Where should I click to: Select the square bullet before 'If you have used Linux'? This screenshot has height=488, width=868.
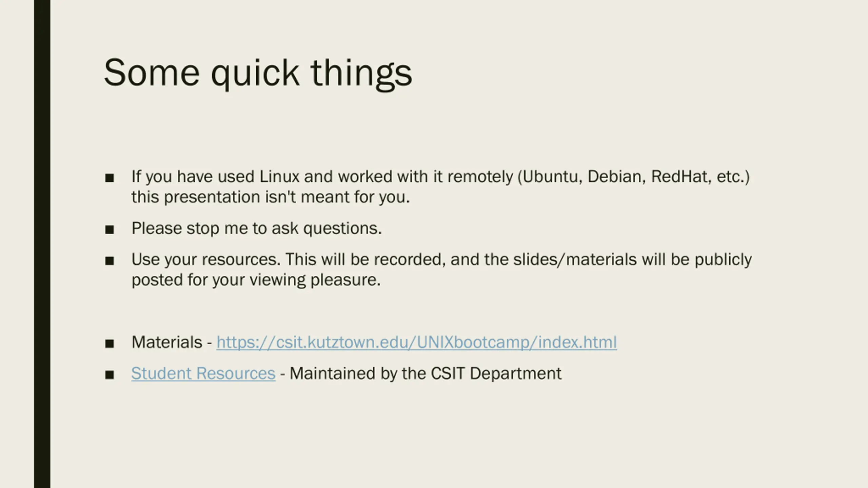click(x=110, y=178)
